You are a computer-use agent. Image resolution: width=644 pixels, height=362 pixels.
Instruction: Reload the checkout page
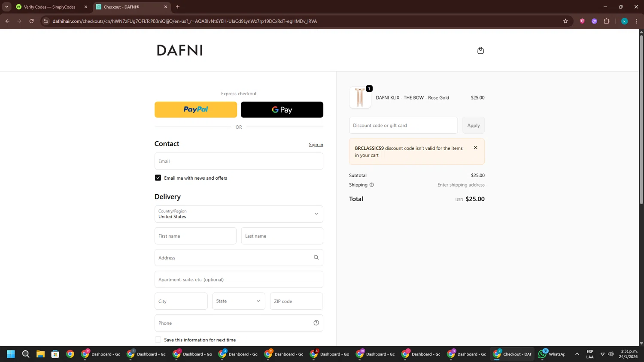point(31,21)
